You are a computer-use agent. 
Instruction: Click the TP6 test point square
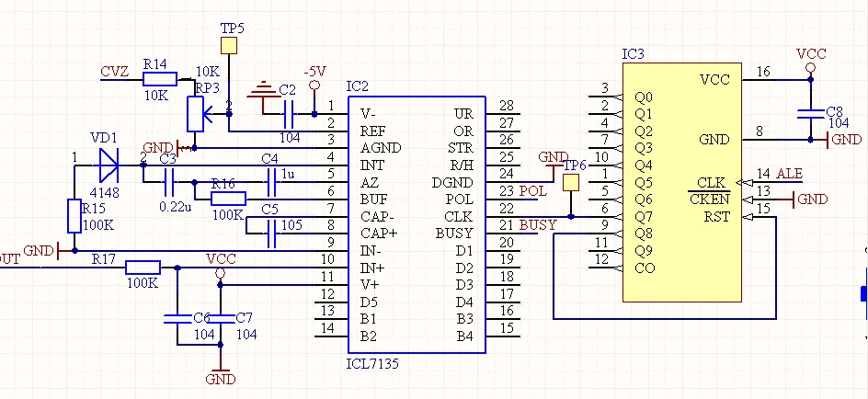pos(570,183)
